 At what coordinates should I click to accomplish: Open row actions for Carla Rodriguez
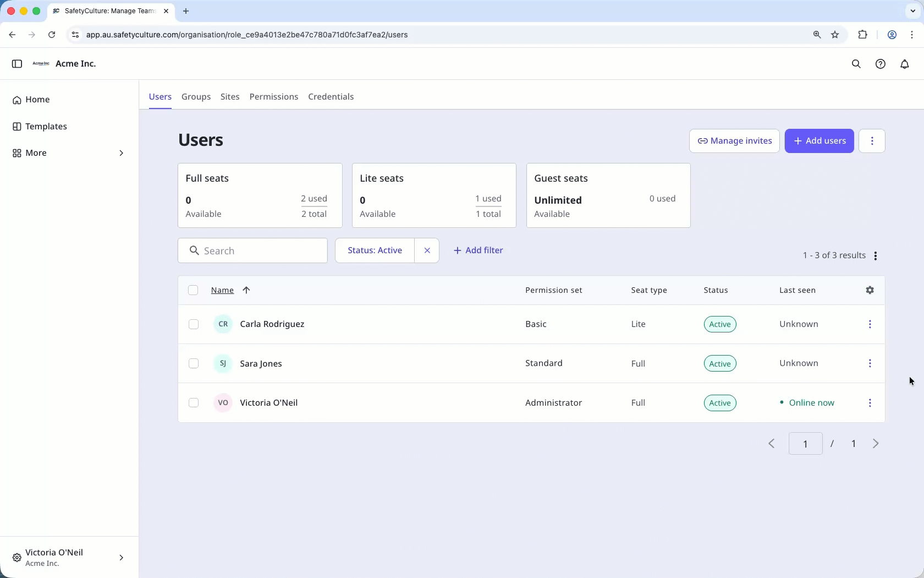pos(870,324)
